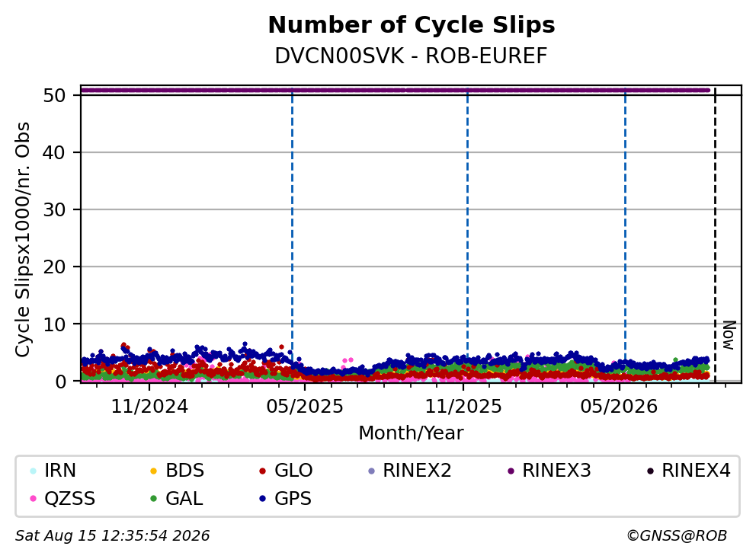756x559 pixels.
Task: Click the Now marker label
Action: tap(729, 335)
